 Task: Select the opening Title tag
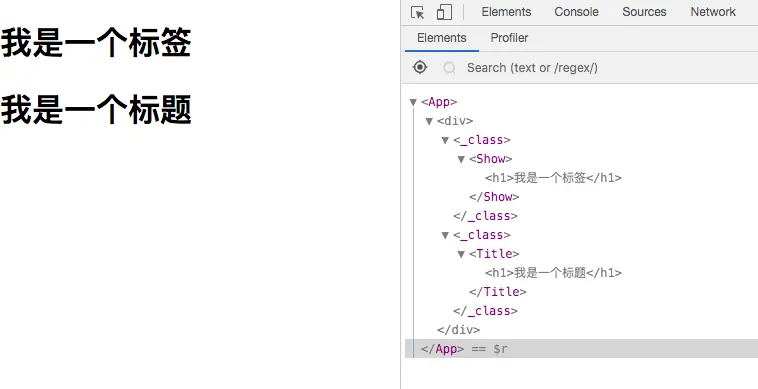tap(494, 254)
